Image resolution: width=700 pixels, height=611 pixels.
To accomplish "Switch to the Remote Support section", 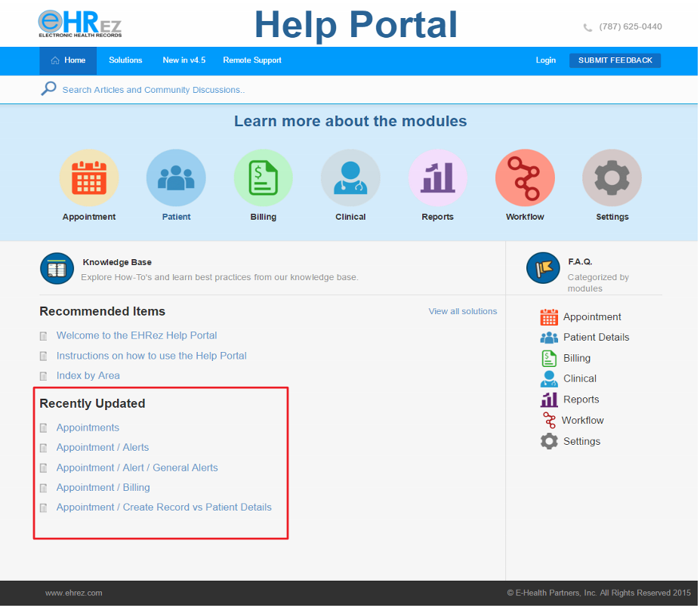I will (251, 60).
